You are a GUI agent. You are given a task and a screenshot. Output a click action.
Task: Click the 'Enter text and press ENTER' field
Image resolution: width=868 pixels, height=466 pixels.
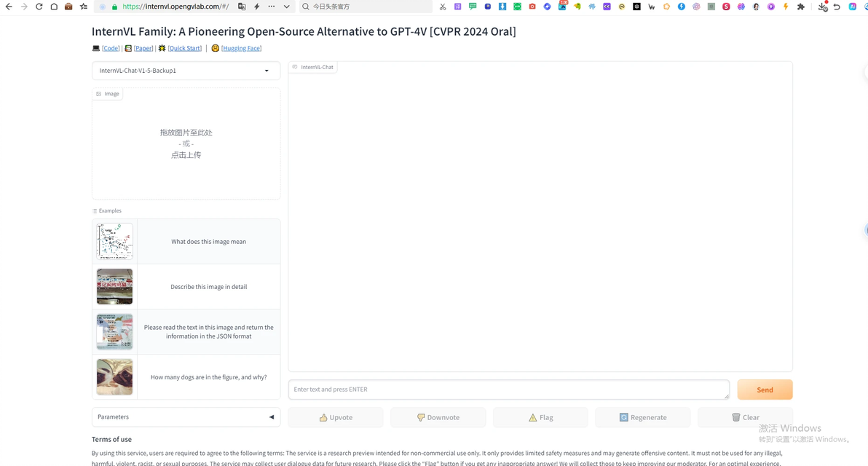[x=508, y=390]
